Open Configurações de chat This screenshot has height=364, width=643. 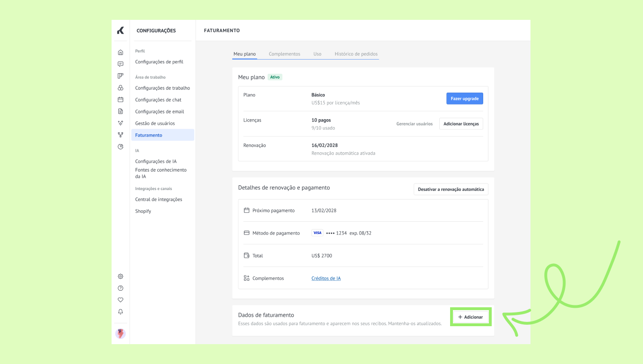158,100
